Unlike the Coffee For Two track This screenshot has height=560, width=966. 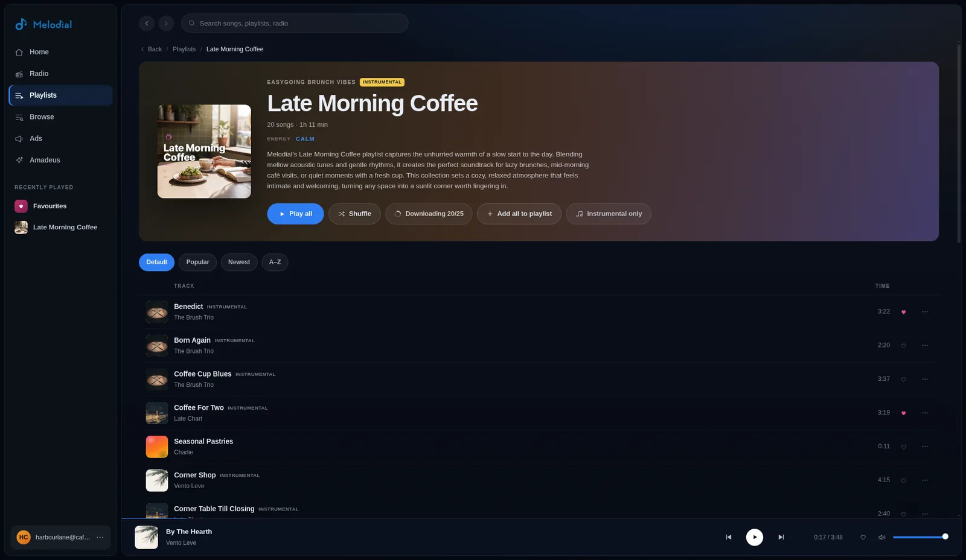pyautogui.click(x=903, y=413)
